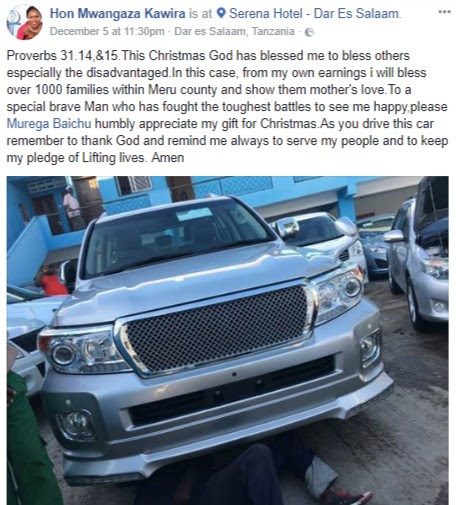This screenshot has height=505, width=456.
Task: Open the posted silver SUV photo
Action: pyautogui.click(x=227, y=340)
